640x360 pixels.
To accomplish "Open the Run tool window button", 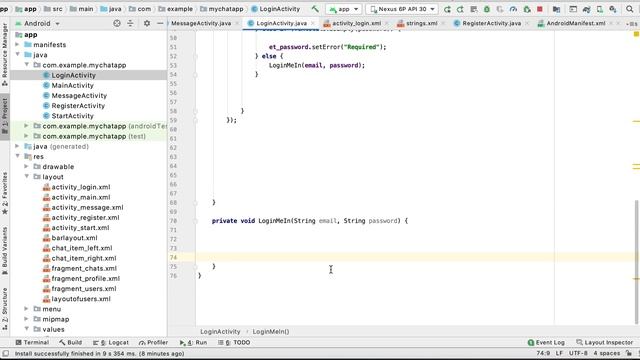I will coord(193,342).
